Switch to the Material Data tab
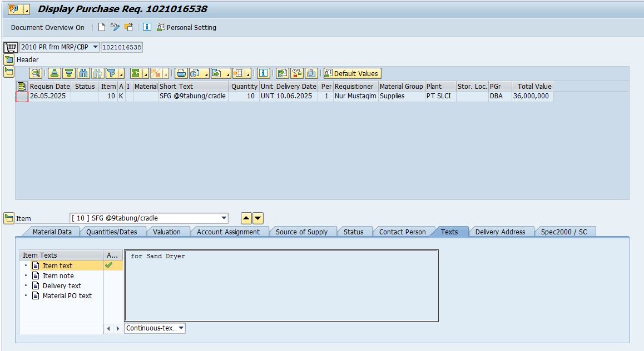The width and height of the screenshot is (644, 351). (x=52, y=232)
